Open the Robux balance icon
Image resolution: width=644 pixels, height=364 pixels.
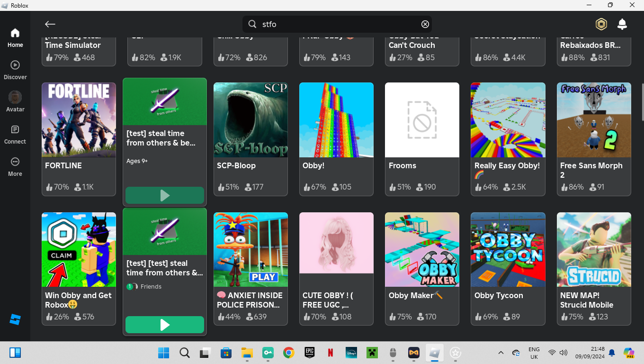point(601,24)
